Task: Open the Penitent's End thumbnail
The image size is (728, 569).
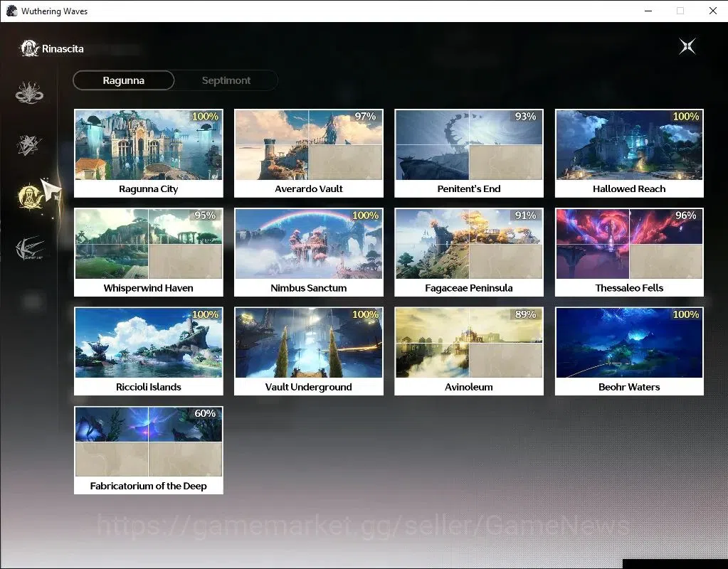Action: [x=469, y=145]
